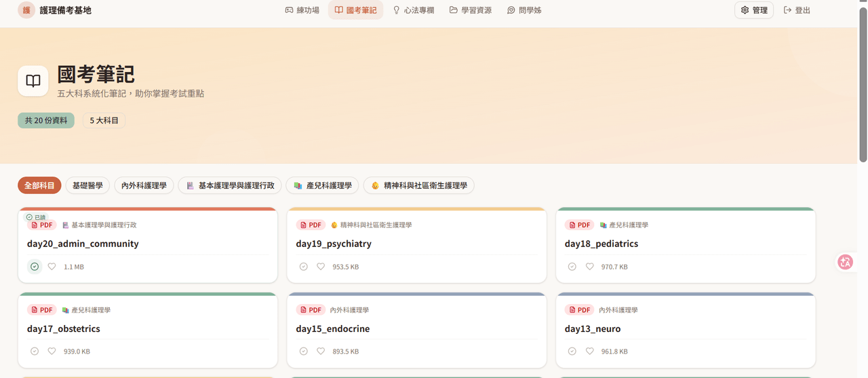Open the 問學姊 chat section
The height and width of the screenshot is (378, 868).
pos(524,10)
